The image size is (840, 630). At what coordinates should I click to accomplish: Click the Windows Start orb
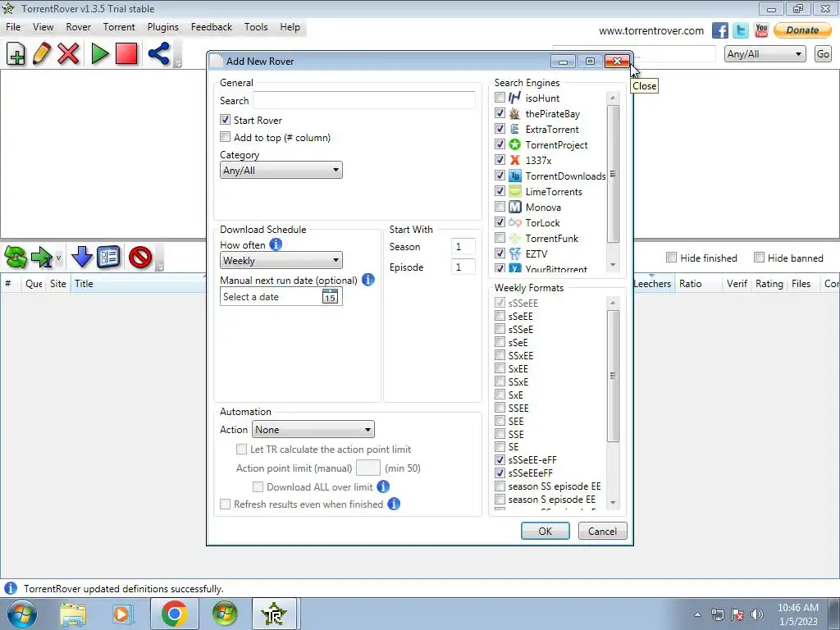[22, 614]
